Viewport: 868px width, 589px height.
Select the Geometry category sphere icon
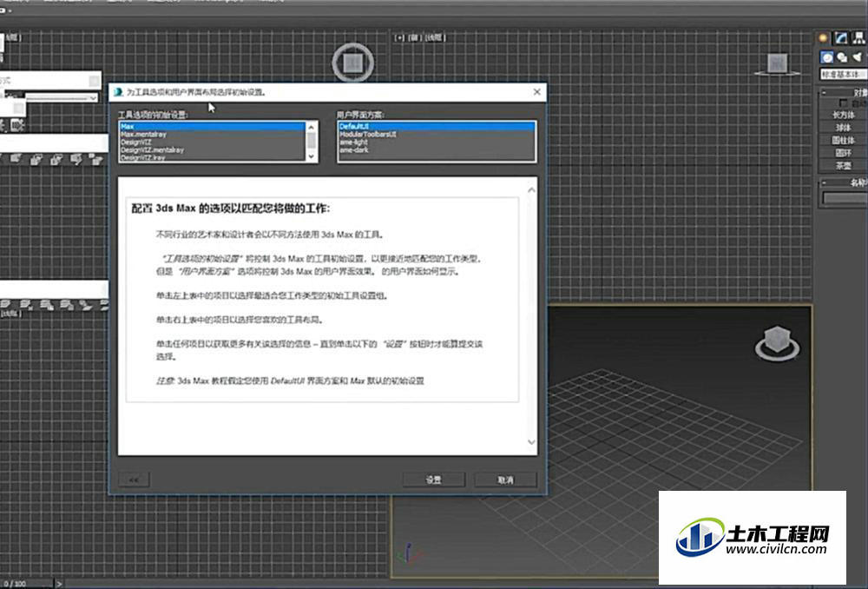coord(827,57)
